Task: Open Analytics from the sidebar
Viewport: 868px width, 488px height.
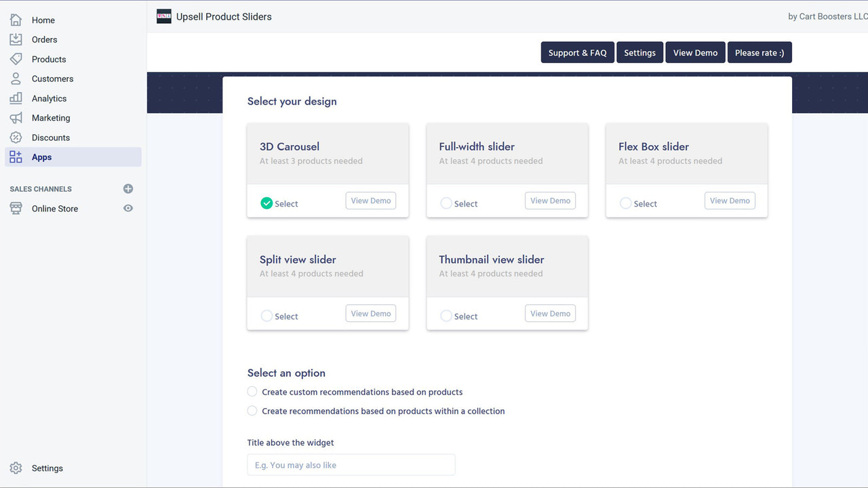Action: pyautogui.click(x=48, y=98)
